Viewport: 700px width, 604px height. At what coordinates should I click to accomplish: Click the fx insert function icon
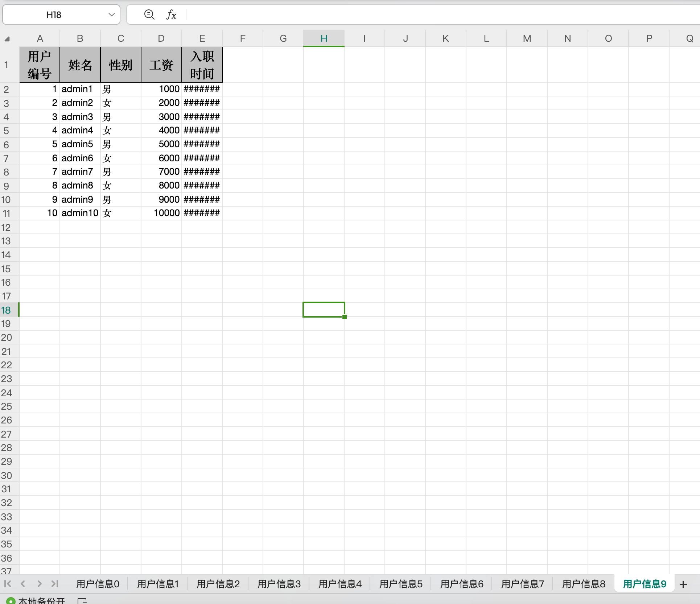171,15
